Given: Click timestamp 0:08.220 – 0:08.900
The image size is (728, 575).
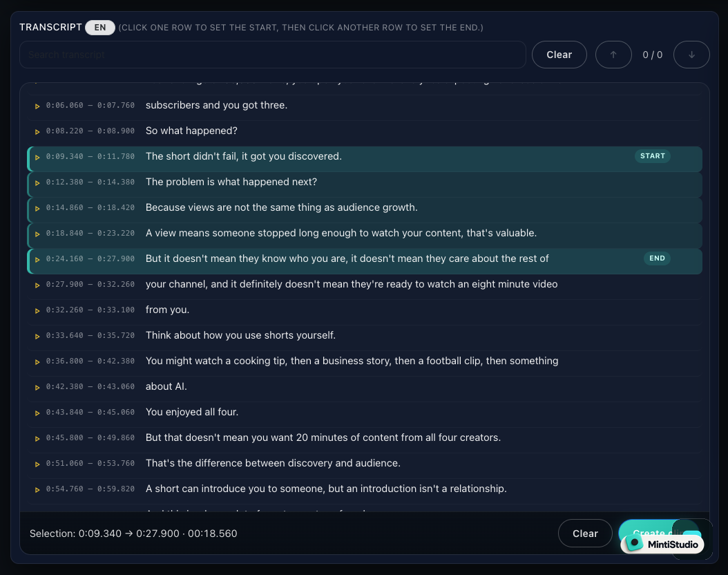Looking at the screenshot, I should pyautogui.click(x=90, y=131).
